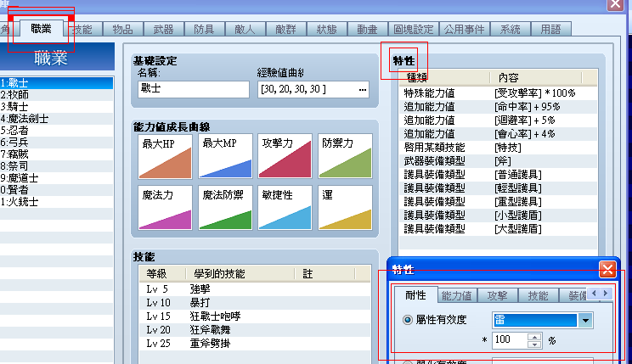Click the 名稱 field containing 戰士
Screen dimensions: 632x364
point(194,89)
